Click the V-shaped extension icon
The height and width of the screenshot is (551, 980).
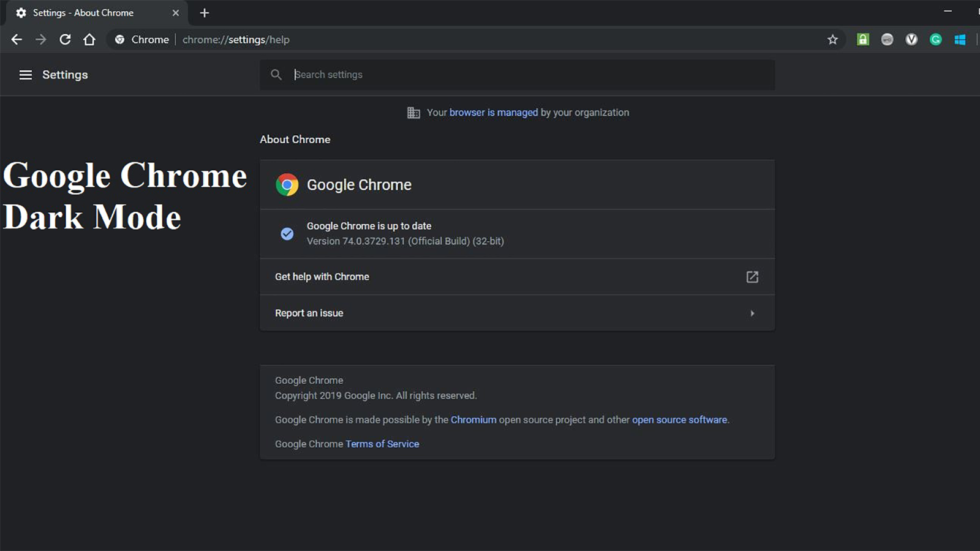[x=911, y=39]
